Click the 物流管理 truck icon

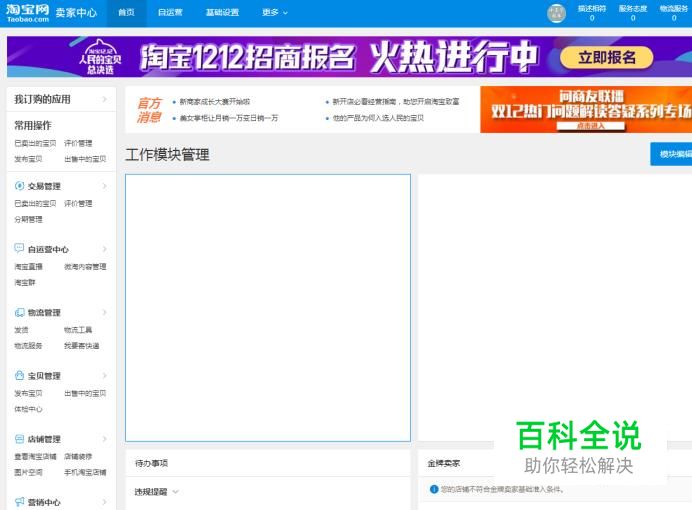[x=19, y=312]
